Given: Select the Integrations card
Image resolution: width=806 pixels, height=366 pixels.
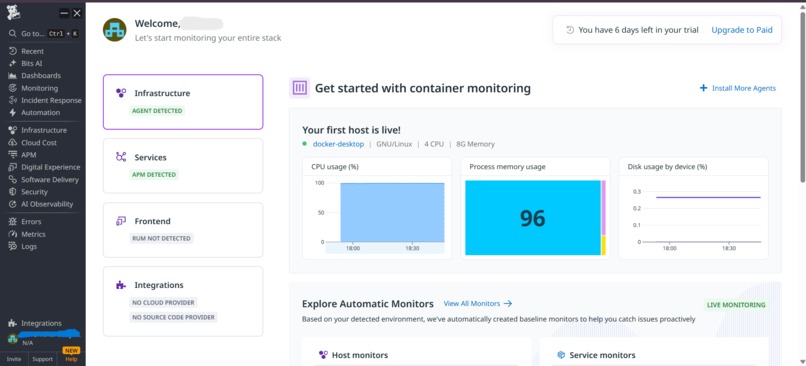Looking at the screenshot, I should point(183,301).
